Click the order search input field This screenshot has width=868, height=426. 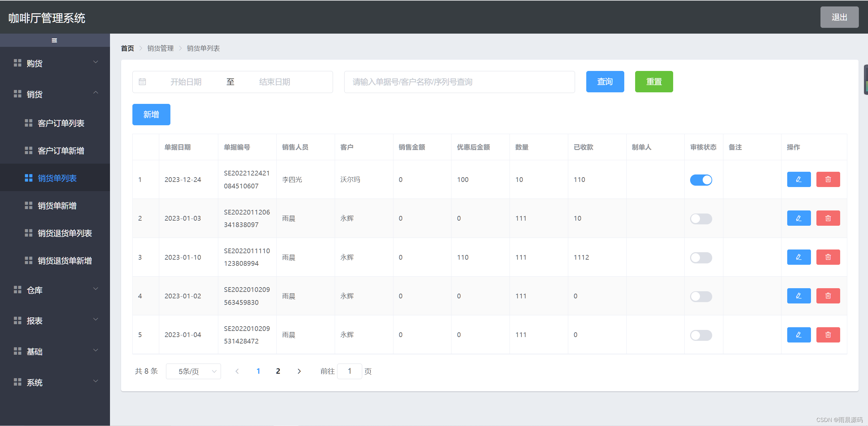click(x=459, y=82)
